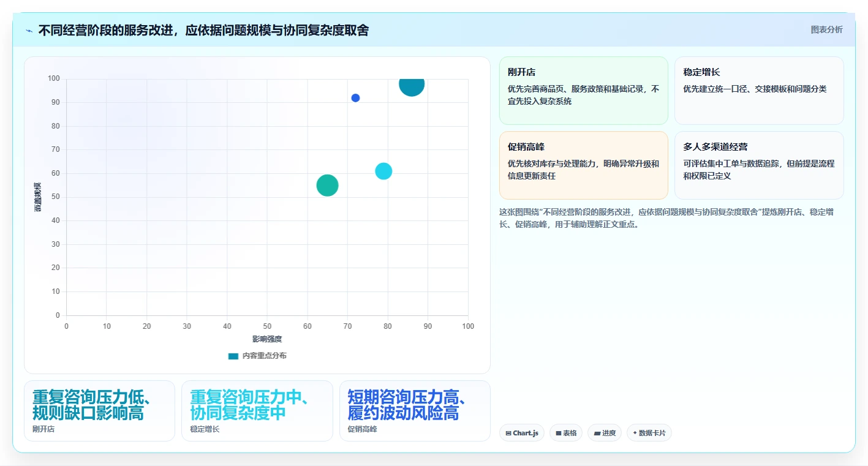
Task: Click the 数据卡片 tag pill
Action: click(649, 433)
